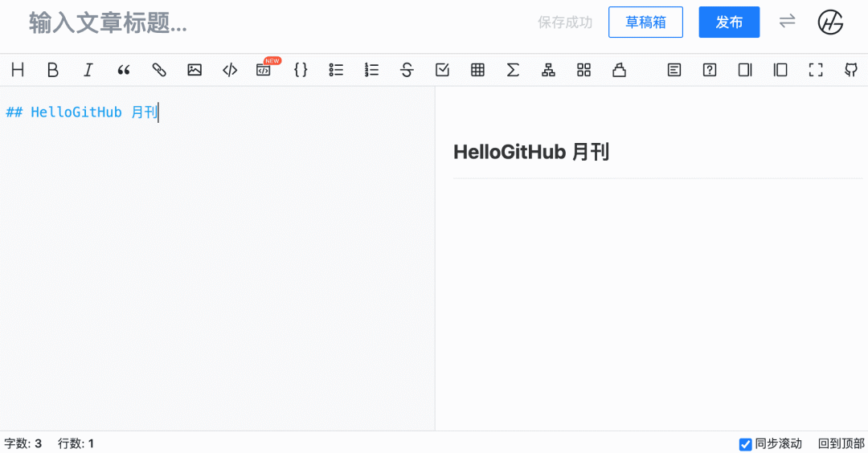
Task: Click 回到顶部 to return to top
Action: point(841,443)
